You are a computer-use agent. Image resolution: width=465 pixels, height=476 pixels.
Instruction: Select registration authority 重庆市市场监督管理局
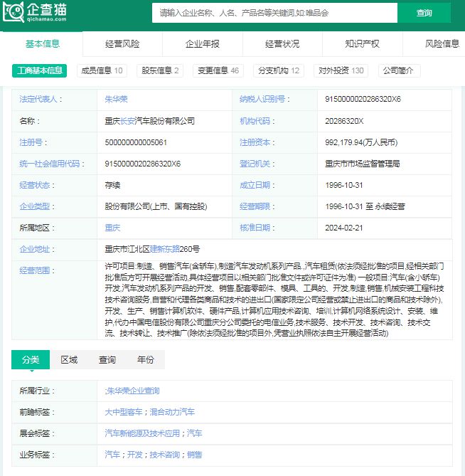362,164
